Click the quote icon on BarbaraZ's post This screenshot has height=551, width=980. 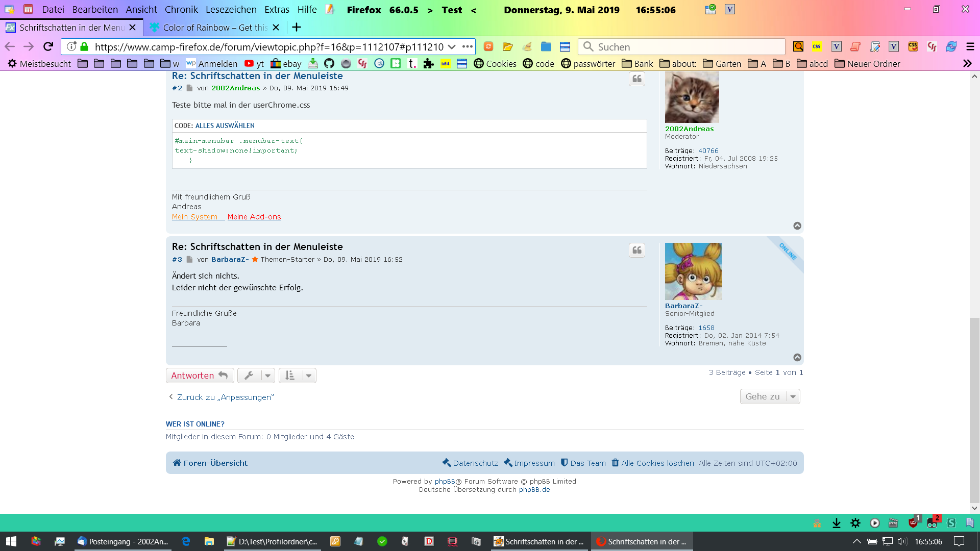[636, 250]
